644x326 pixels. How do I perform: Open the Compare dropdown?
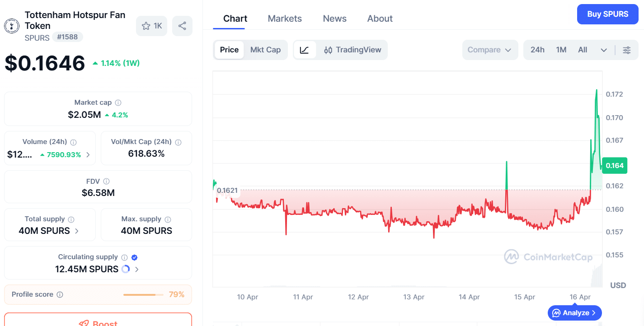(x=489, y=50)
